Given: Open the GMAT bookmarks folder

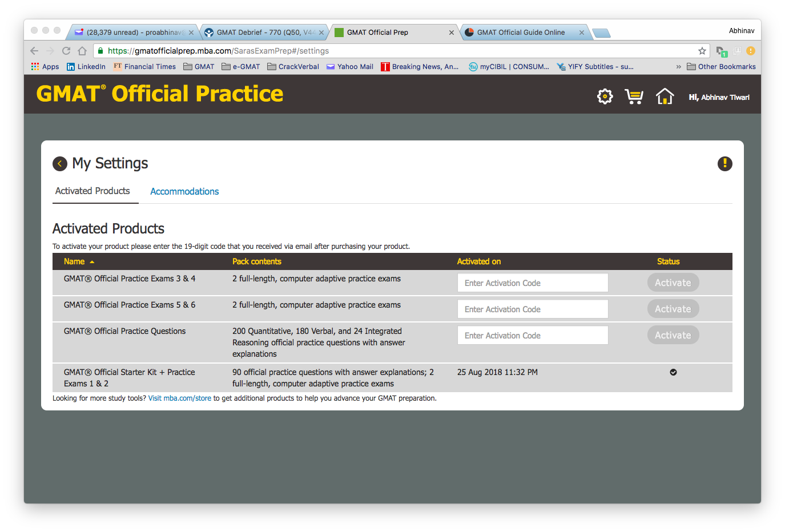Looking at the screenshot, I should click(199, 67).
